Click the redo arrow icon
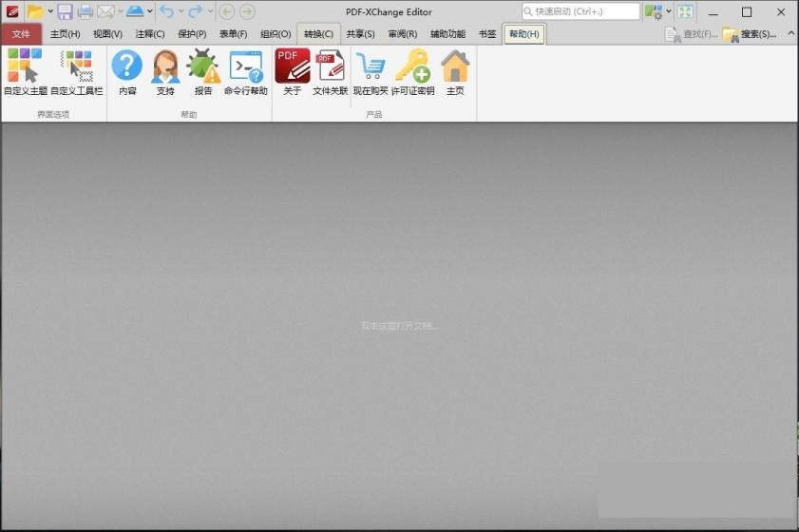Viewport: 799px width, 532px height. click(195, 11)
